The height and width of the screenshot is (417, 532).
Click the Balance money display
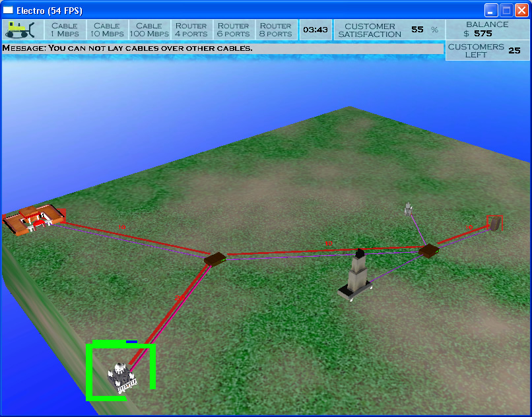[x=487, y=29]
